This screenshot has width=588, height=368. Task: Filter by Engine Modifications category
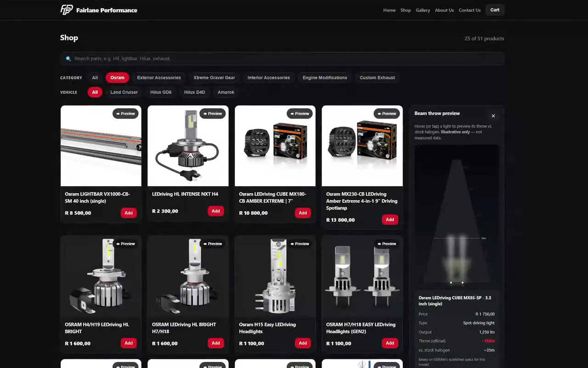(x=325, y=78)
